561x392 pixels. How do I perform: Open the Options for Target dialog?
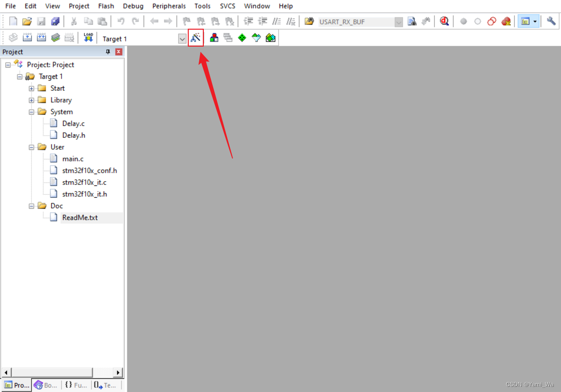coord(196,38)
